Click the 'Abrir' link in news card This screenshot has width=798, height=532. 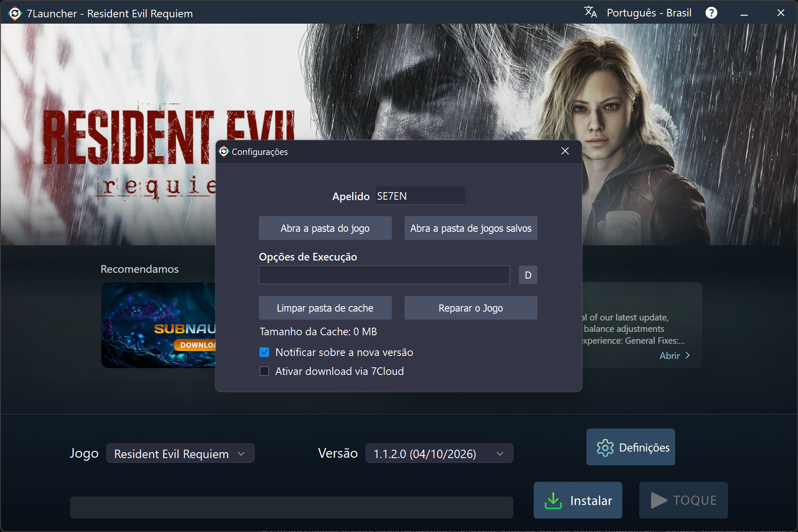pyautogui.click(x=674, y=356)
